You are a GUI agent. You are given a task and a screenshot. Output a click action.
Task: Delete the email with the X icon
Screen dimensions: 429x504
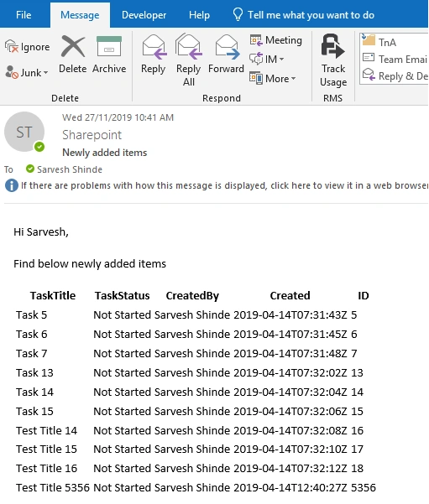(x=73, y=55)
